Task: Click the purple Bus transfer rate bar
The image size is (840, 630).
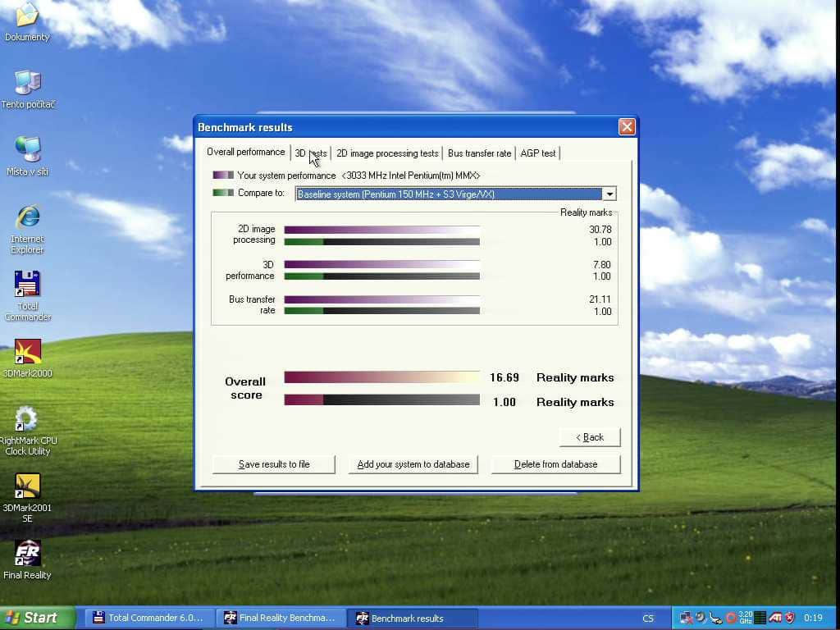Action: coord(382,299)
